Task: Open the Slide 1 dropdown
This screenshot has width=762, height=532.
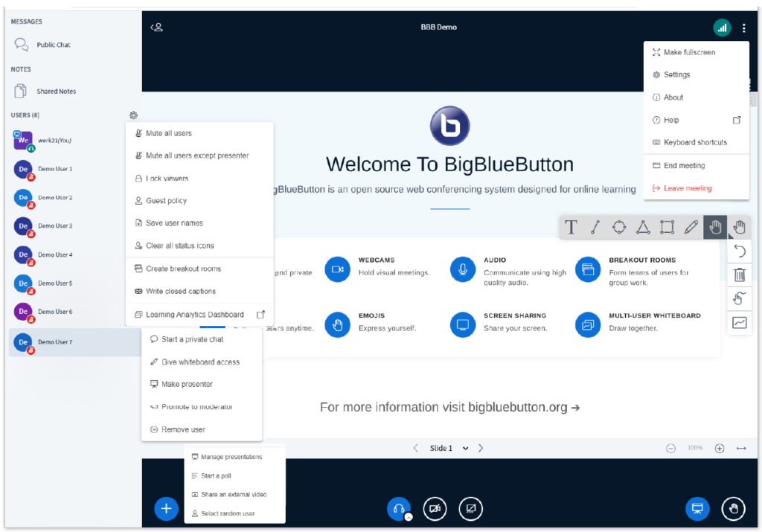Action: 450,448
